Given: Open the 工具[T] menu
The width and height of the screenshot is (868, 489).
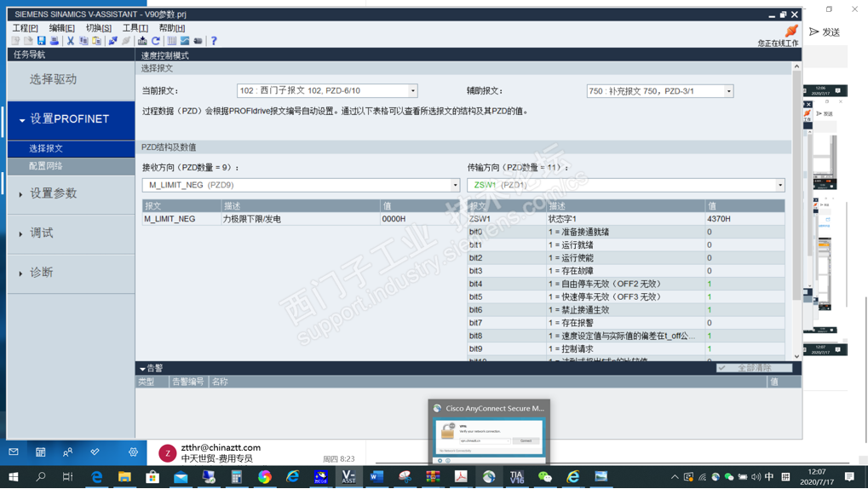Looking at the screenshot, I should 135,28.
